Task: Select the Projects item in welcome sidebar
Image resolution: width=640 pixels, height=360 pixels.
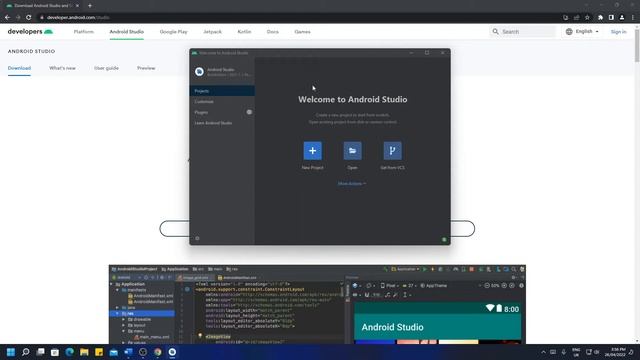Action: [x=222, y=91]
